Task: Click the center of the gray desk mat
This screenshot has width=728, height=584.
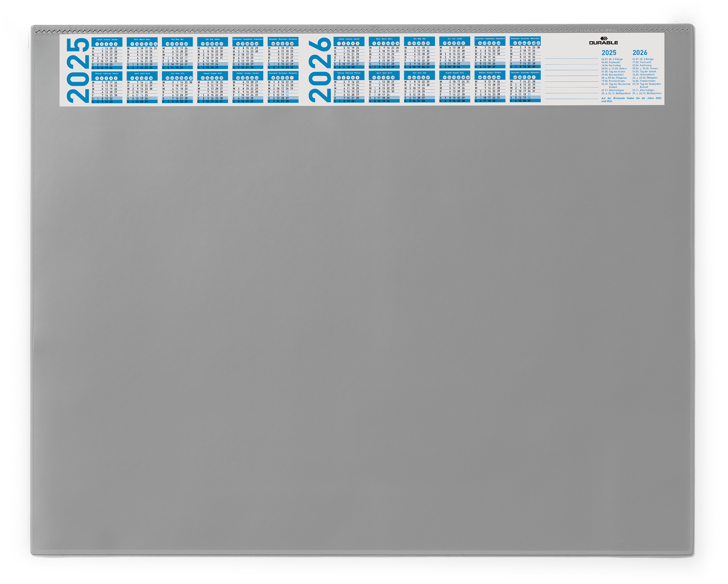Action: pos(362,320)
